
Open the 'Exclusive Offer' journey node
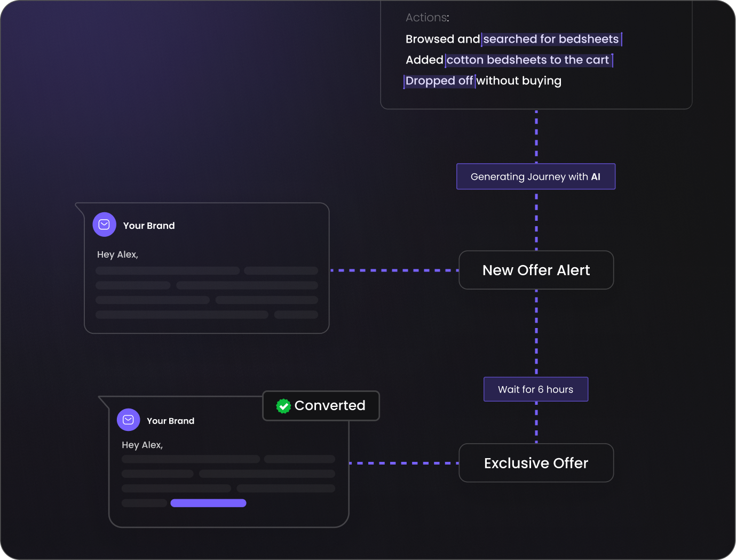coord(536,463)
